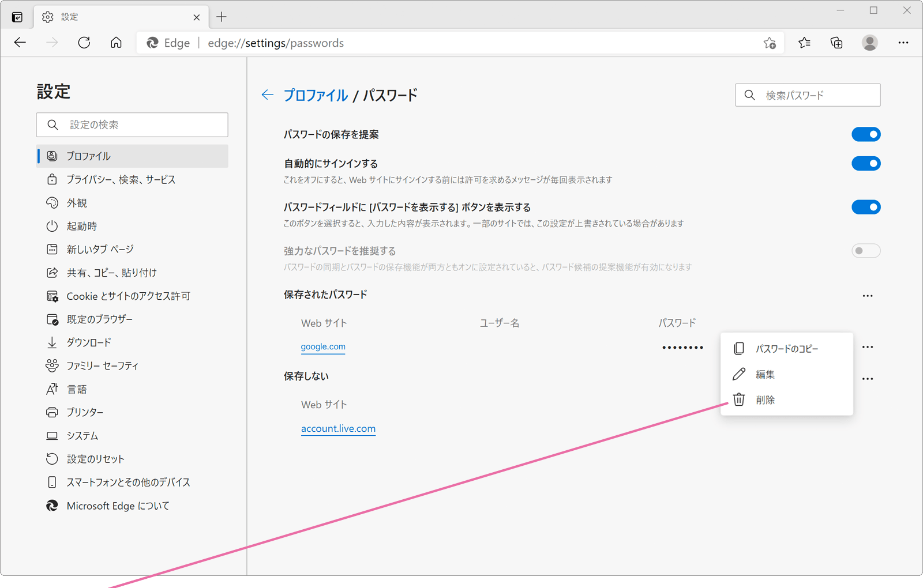Click the プロファイル breadcrumb link
The width and height of the screenshot is (923, 588).
coord(316,95)
